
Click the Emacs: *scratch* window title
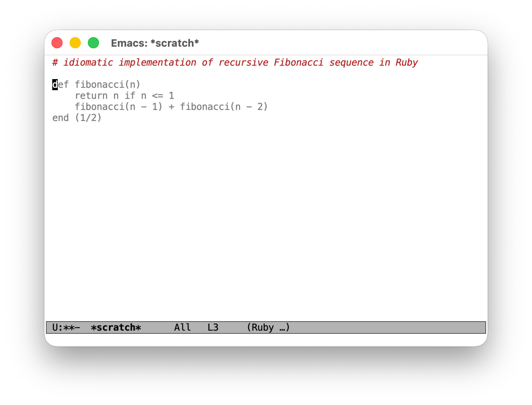(x=155, y=43)
